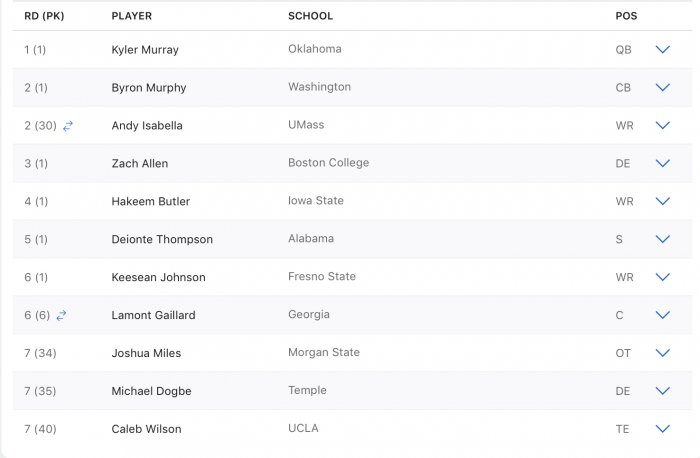The image size is (700, 458).
Task: Sort by the RD (PK) column header
Action: [x=44, y=16]
